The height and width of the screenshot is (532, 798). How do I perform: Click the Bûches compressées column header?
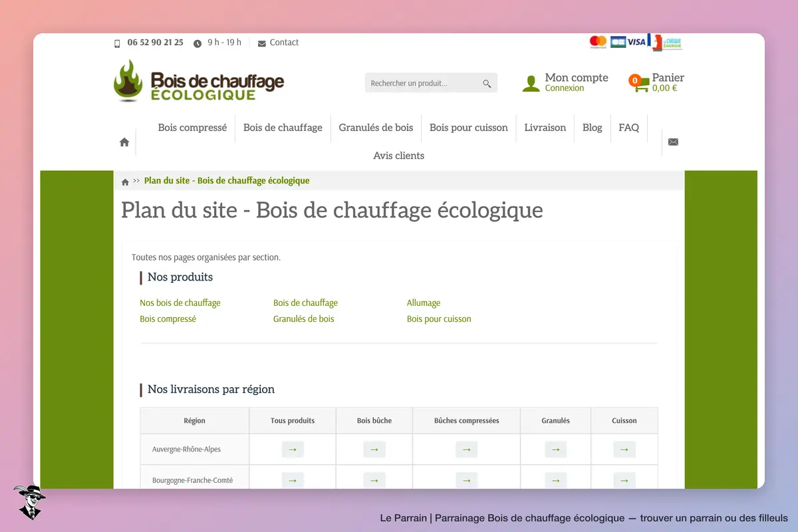pyautogui.click(x=466, y=421)
